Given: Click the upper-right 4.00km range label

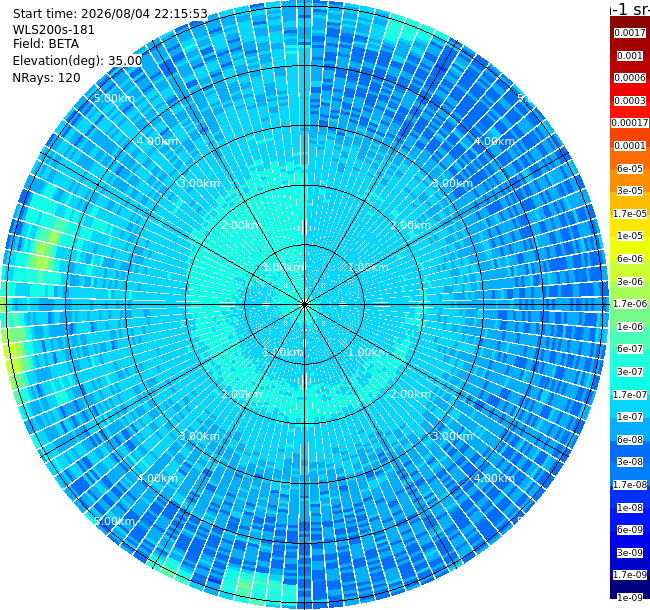Looking at the screenshot, I should tap(494, 141).
